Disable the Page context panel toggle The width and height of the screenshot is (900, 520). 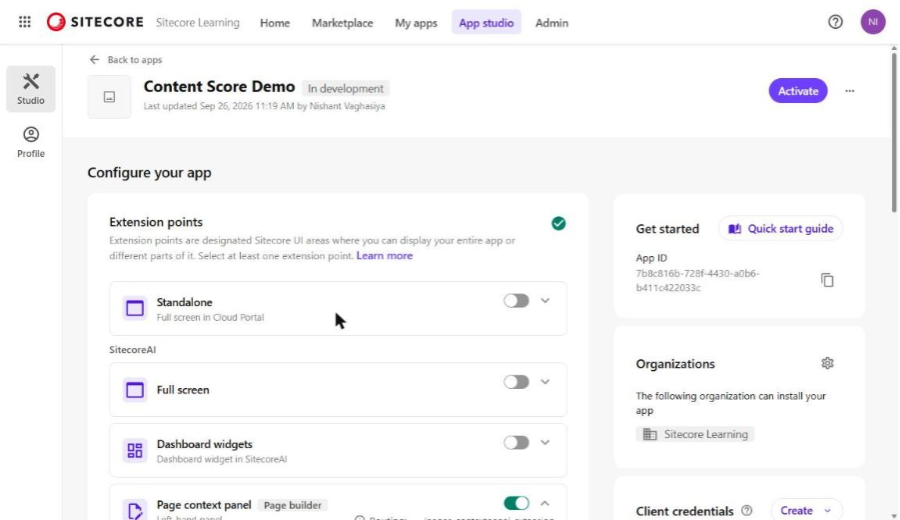pos(516,503)
